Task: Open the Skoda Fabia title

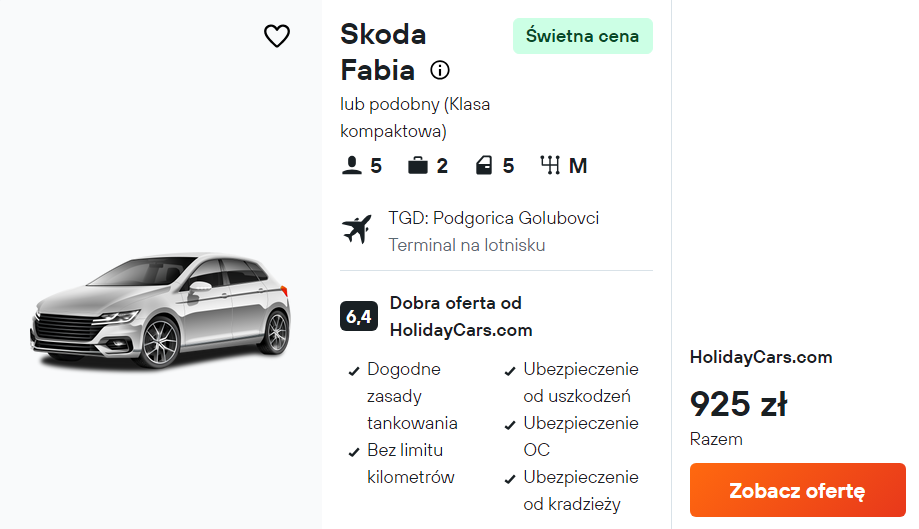Action: tap(383, 52)
